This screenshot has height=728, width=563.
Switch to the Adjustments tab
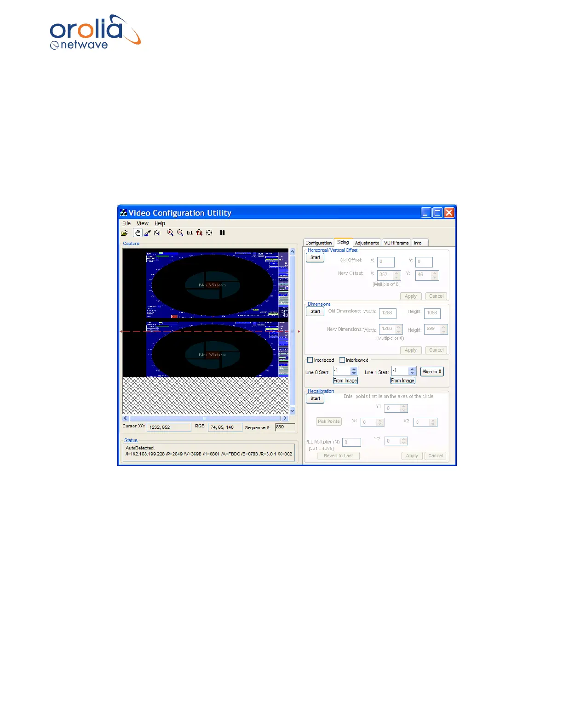click(x=367, y=243)
